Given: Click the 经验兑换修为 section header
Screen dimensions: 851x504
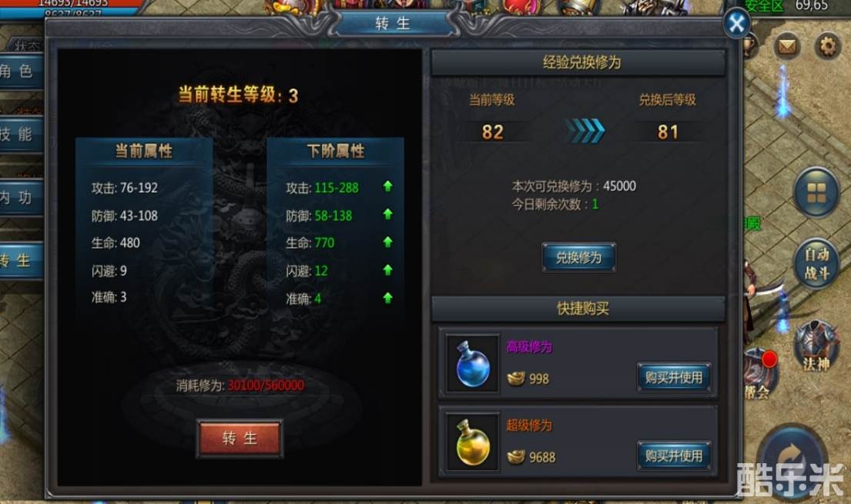Looking at the screenshot, I should (578, 63).
